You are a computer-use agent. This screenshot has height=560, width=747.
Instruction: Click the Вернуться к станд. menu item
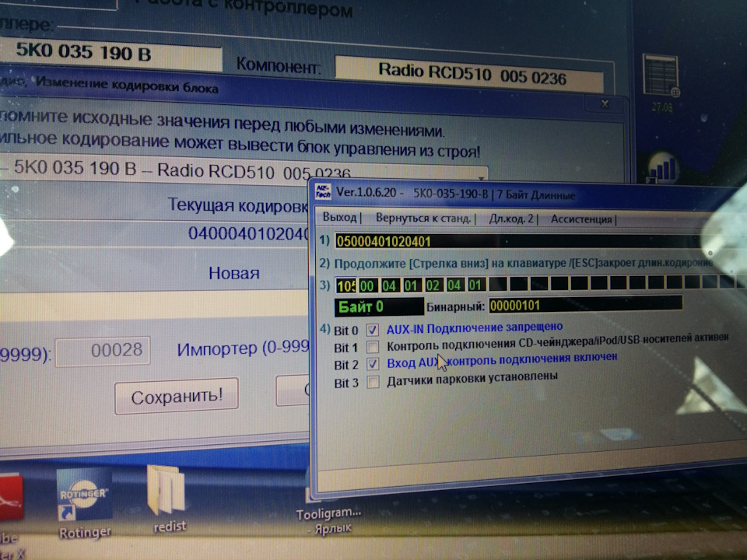pyautogui.click(x=423, y=219)
